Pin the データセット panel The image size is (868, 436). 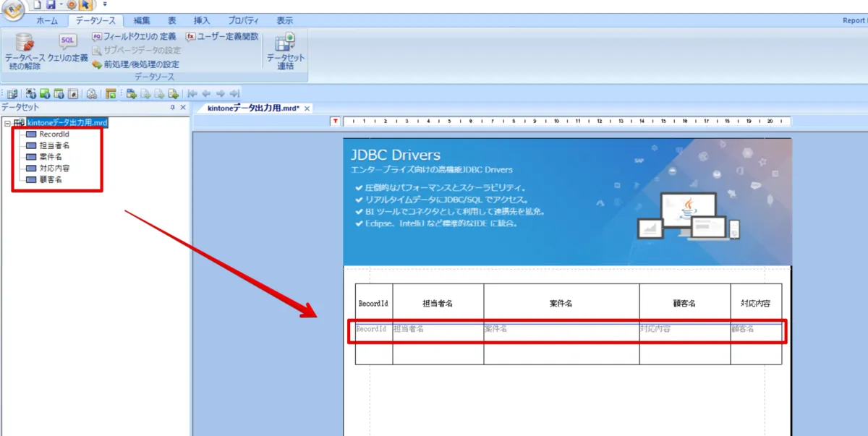tap(172, 108)
